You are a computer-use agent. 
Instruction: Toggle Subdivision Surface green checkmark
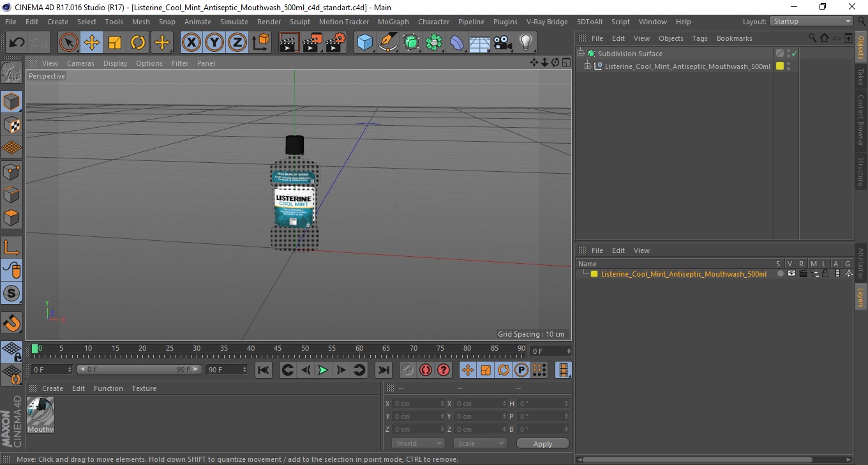click(795, 54)
